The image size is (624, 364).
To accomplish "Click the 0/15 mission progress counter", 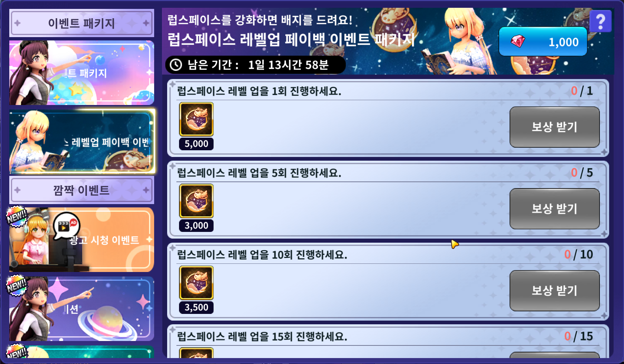I will pyautogui.click(x=578, y=336).
